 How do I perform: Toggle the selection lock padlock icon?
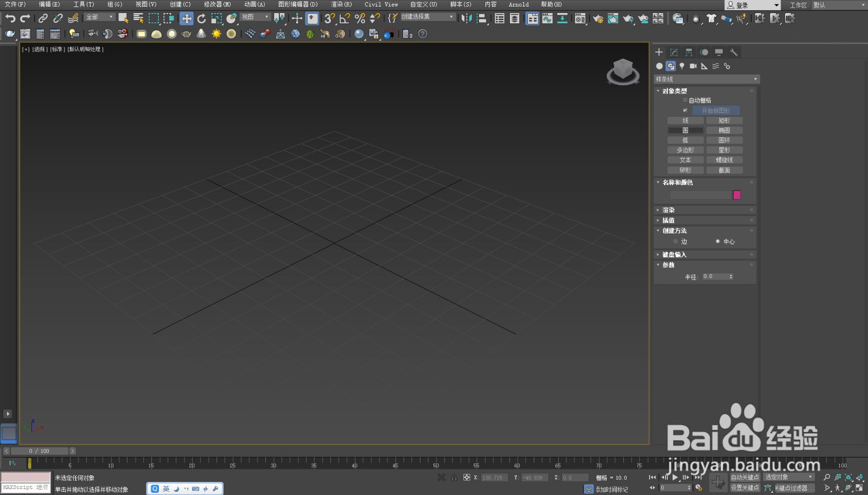click(x=454, y=478)
